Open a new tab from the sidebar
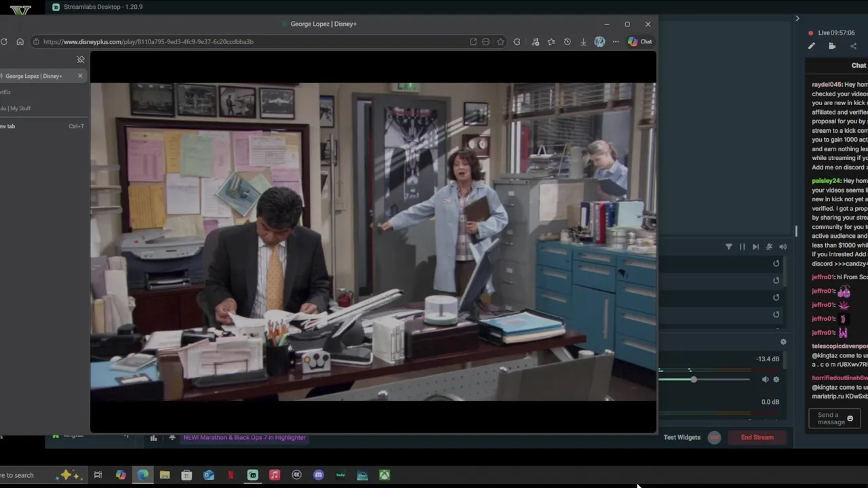 (42, 126)
